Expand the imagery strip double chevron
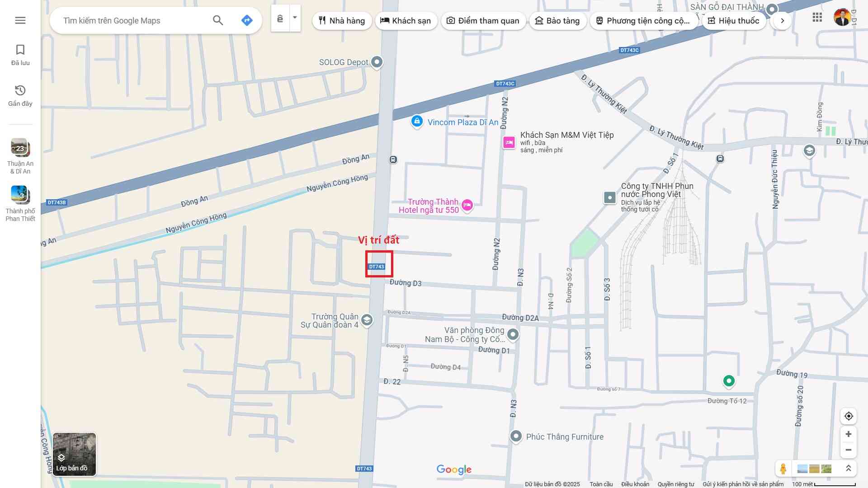The image size is (868, 488). (x=849, y=469)
